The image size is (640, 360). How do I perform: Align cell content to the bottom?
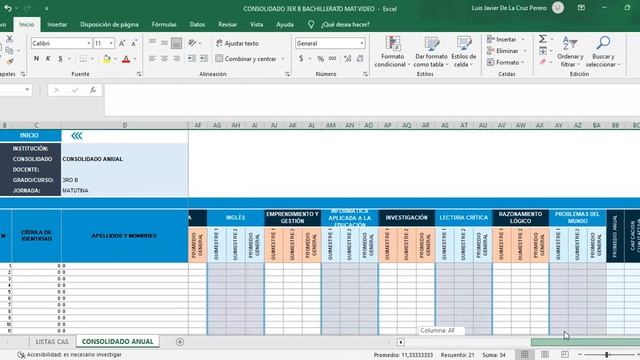(x=176, y=43)
